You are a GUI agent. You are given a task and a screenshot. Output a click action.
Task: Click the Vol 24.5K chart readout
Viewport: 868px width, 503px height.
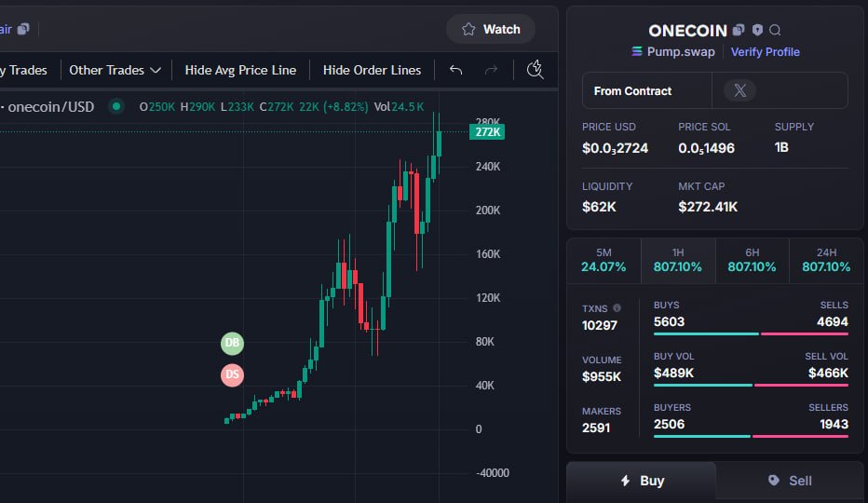tap(400, 106)
